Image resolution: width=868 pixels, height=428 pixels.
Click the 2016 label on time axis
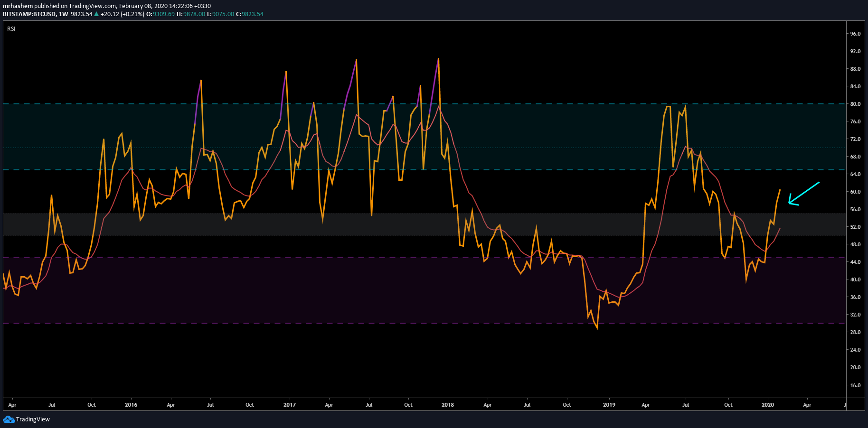pos(131,405)
